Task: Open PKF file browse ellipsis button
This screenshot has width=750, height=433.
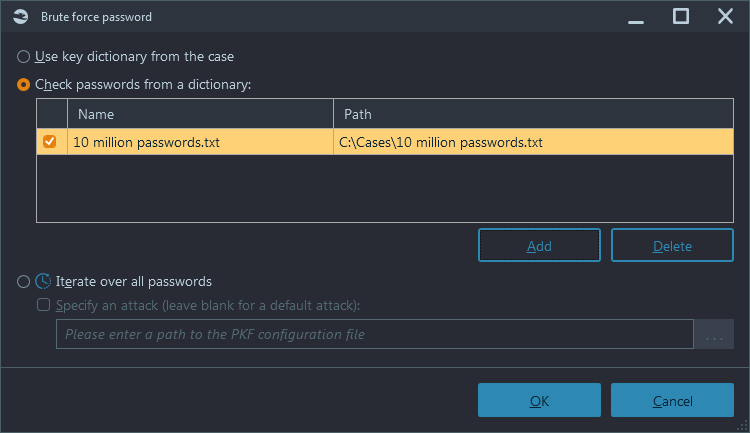Action: click(714, 334)
